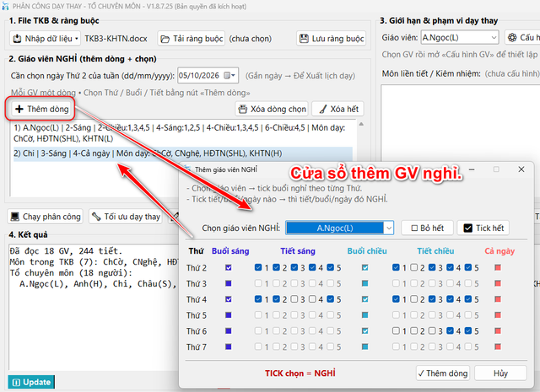This screenshot has width=540, height=392.
Task: Open the date picker calendar dropdown
Action: (x=229, y=75)
